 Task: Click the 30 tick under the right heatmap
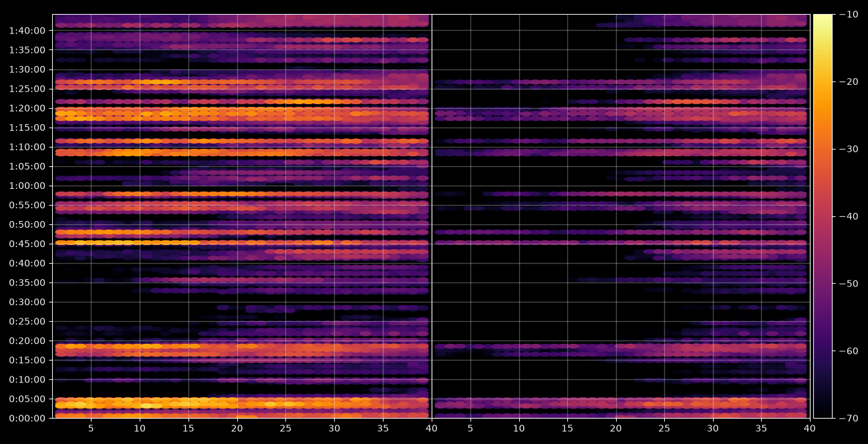click(x=713, y=429)
